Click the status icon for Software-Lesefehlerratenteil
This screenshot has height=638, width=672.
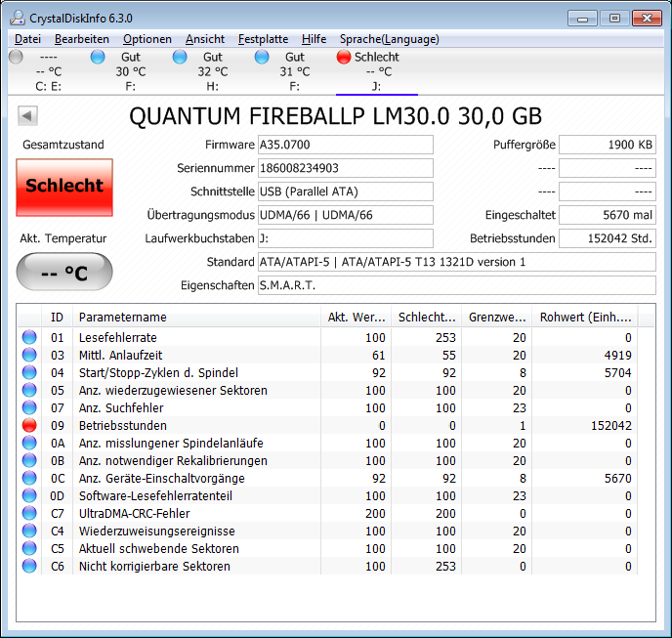[29, 495]
